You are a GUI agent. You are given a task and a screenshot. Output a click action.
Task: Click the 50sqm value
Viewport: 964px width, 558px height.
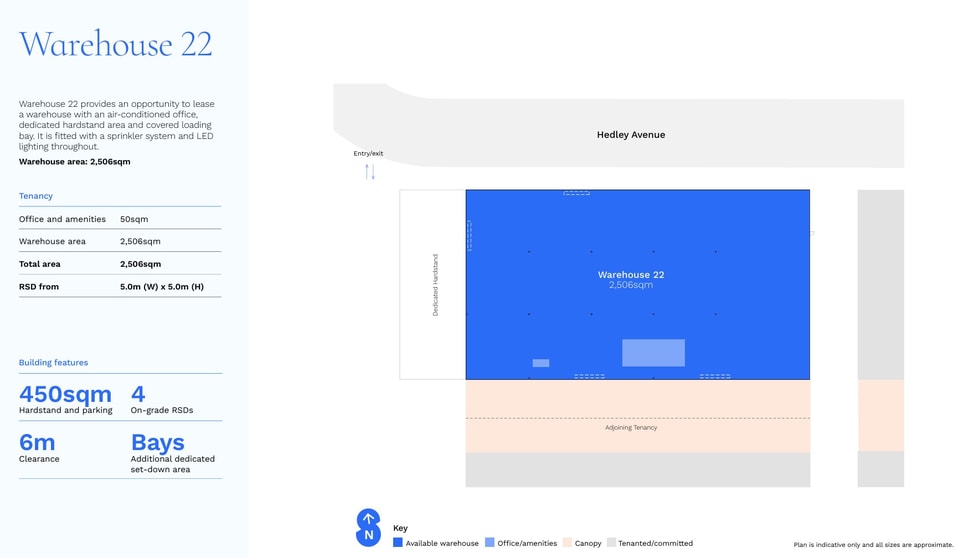coord(134,219)
